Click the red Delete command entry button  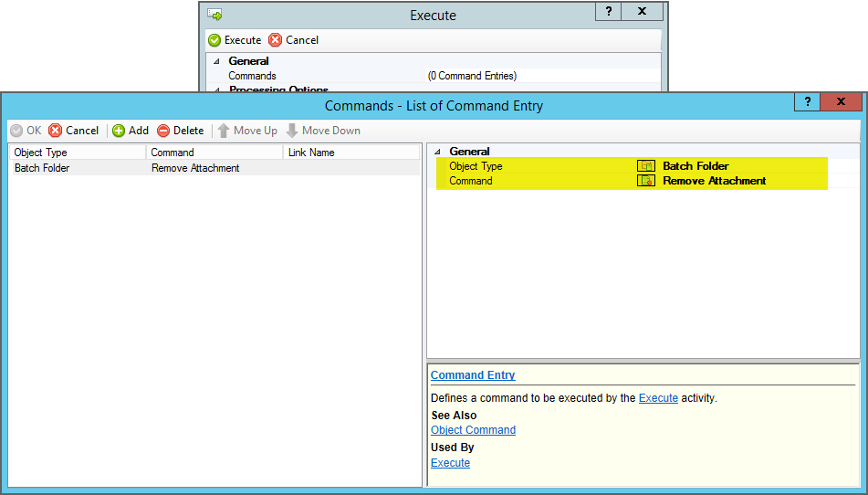181,131
